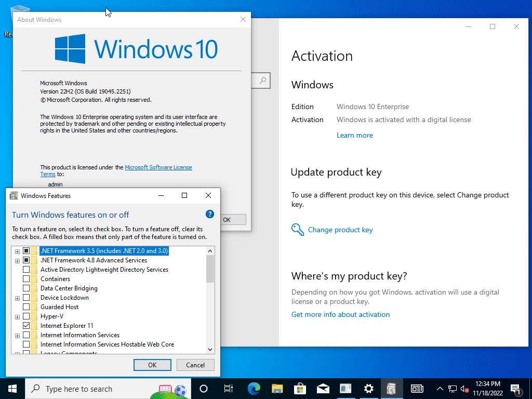Uncheck the Internet Explorer 11 checkbox
The image size is (532, 399).
click(x=26, y=326)
